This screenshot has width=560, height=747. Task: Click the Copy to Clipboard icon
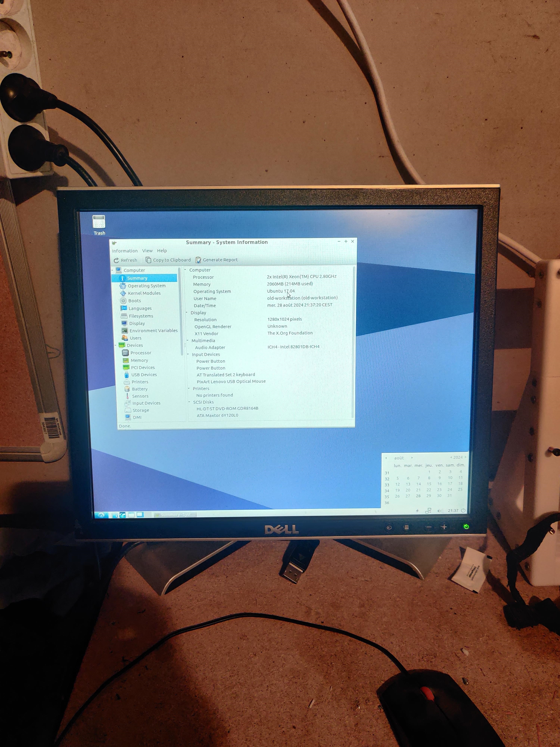[148, 260]
